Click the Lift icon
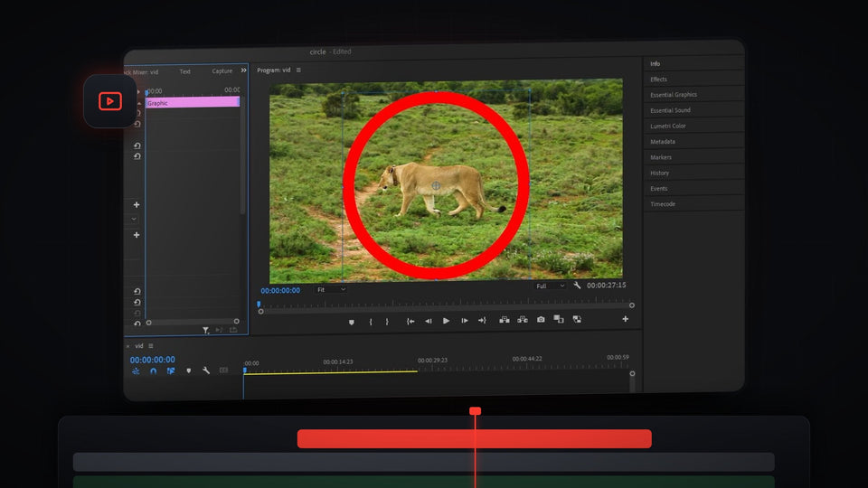 (505, 320)
